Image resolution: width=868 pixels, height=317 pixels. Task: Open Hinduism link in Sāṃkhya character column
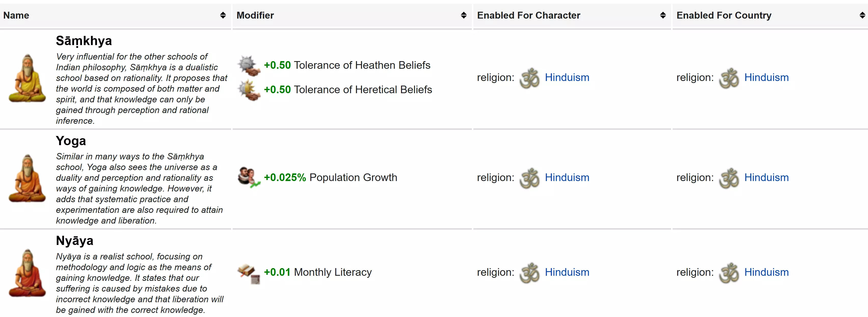click(x=567, y=77)
